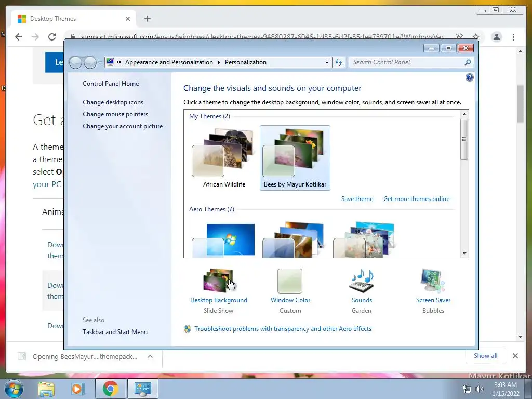Click the Personalization breadcrumb
The image size is (532, 399).
pyautogui.click(x=246, y=62)
